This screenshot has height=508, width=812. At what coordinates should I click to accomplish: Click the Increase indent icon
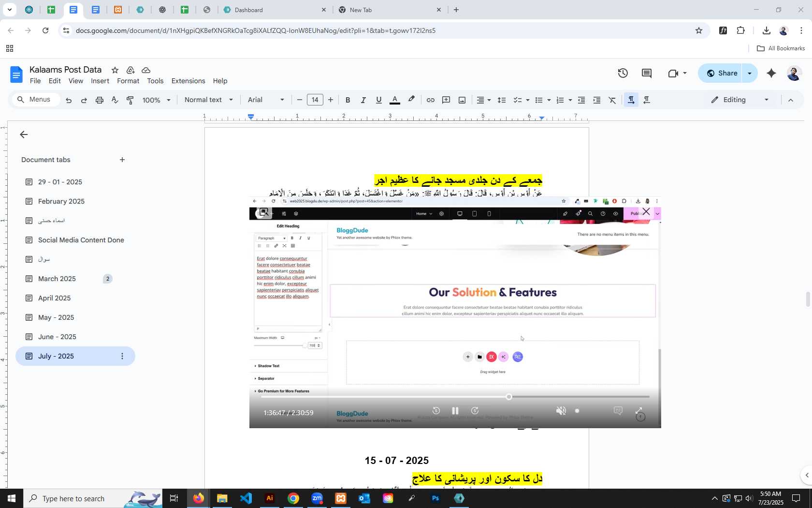pos(597,100)
